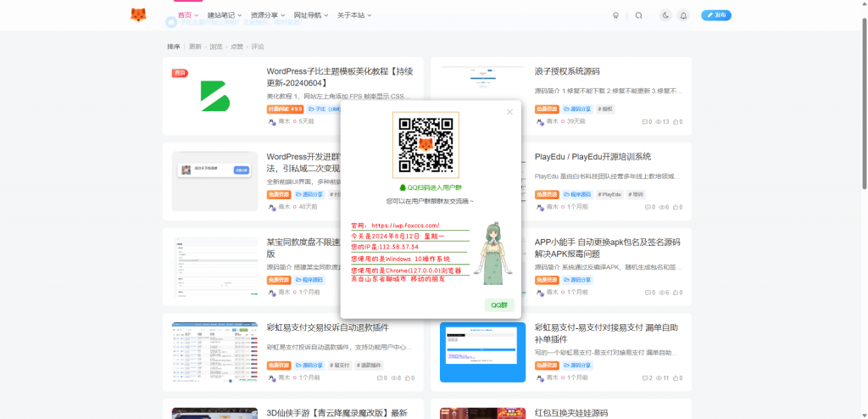Click the # 授权 tag
This screenshot has height=419, width=868.
605,109
